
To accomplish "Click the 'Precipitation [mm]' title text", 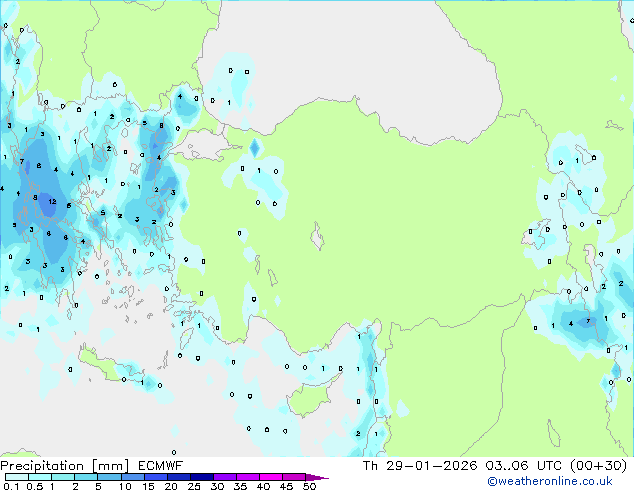I will coord(65,466).
